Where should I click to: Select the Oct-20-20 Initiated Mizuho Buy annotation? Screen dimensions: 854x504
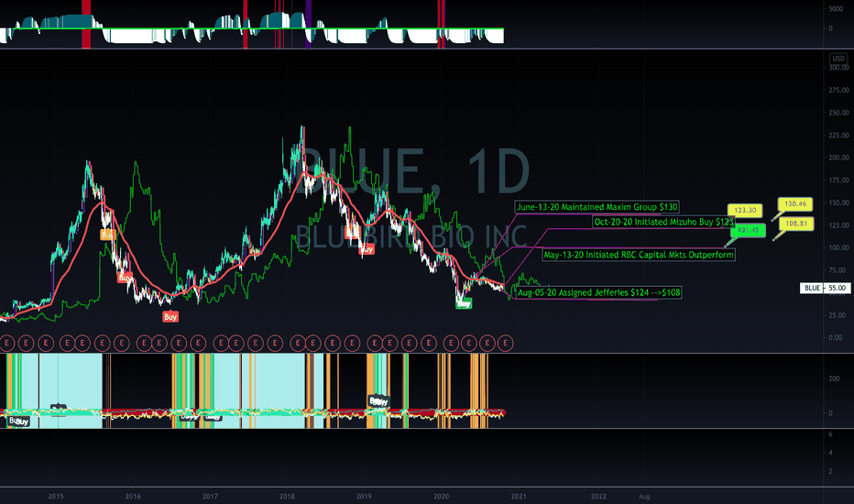click(663, 222)
